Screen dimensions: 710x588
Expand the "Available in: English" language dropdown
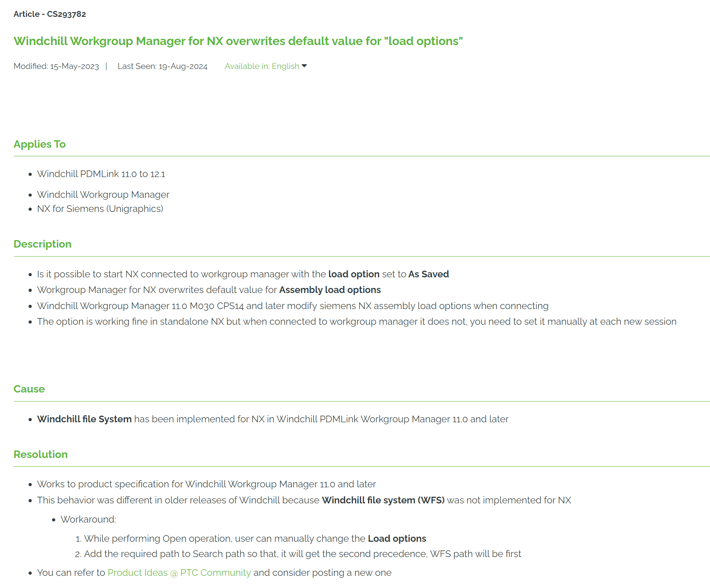(x=262, y=66)
